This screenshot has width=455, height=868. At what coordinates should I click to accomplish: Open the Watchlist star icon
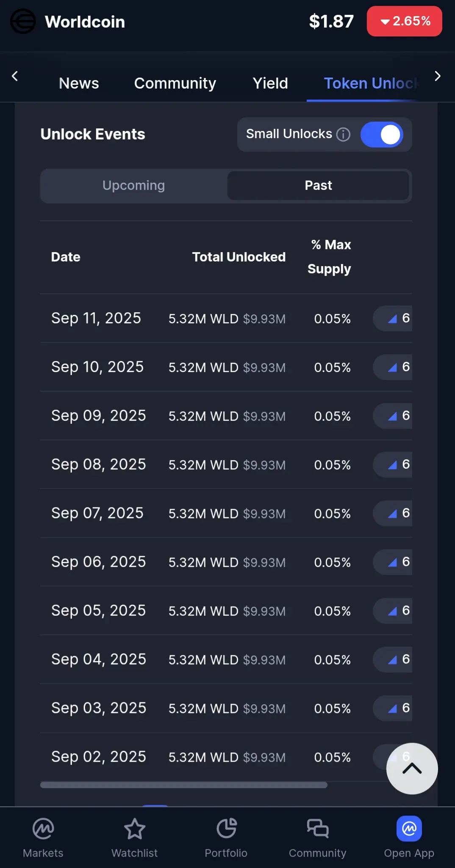click(x=135, y=829)
